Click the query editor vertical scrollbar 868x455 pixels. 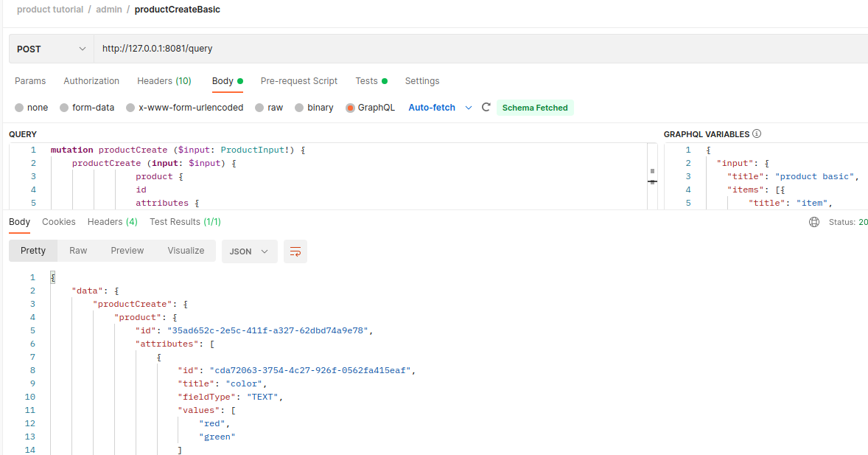click(x=652, y=176)
